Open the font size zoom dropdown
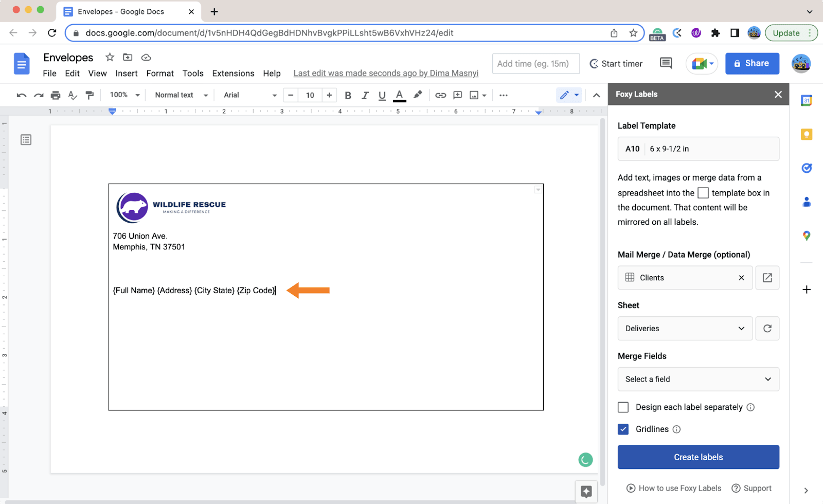The width and height of the screenshot is (823, 504). (123, 95)
